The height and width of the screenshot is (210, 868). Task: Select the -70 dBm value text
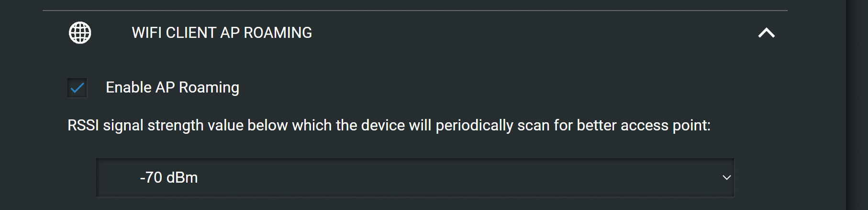tap(168, 178)
